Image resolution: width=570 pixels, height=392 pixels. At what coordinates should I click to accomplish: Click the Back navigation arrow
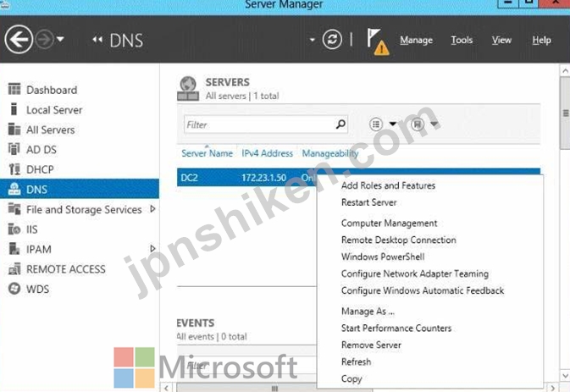click(x=19, y=39)
